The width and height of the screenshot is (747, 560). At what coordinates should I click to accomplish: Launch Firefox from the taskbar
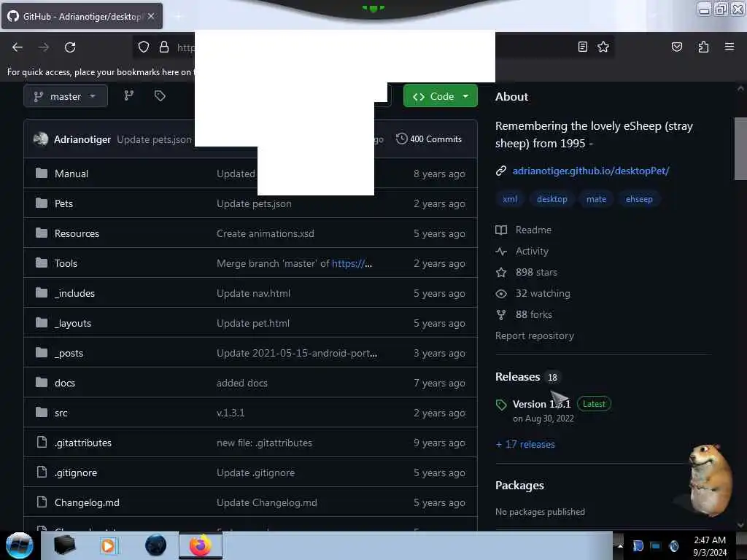click(x=201, y=545)
